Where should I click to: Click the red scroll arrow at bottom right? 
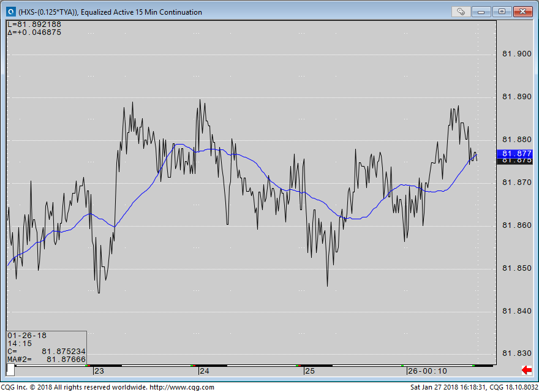(526, 371)
